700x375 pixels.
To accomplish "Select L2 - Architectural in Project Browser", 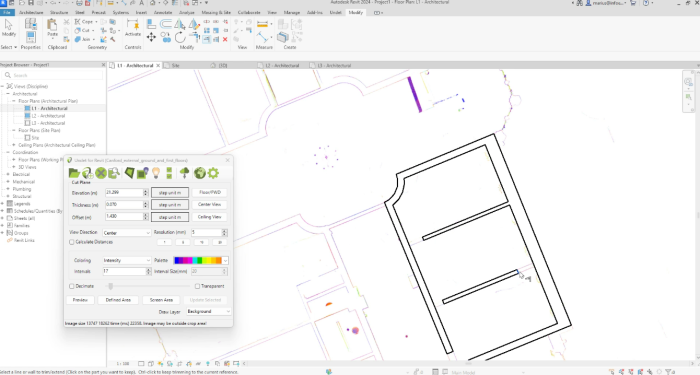I will click(48, 116).
